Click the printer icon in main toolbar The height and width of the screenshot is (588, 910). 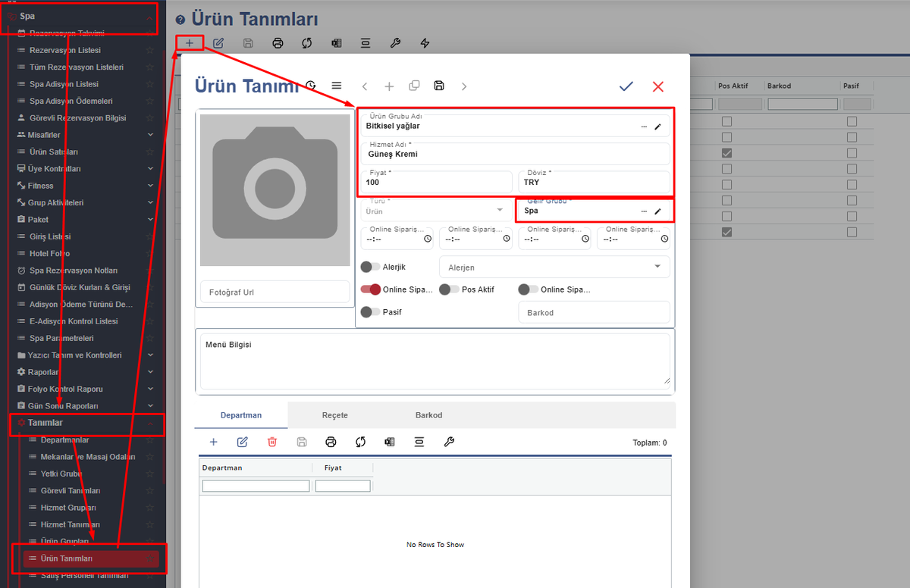(x=278, y=43)
